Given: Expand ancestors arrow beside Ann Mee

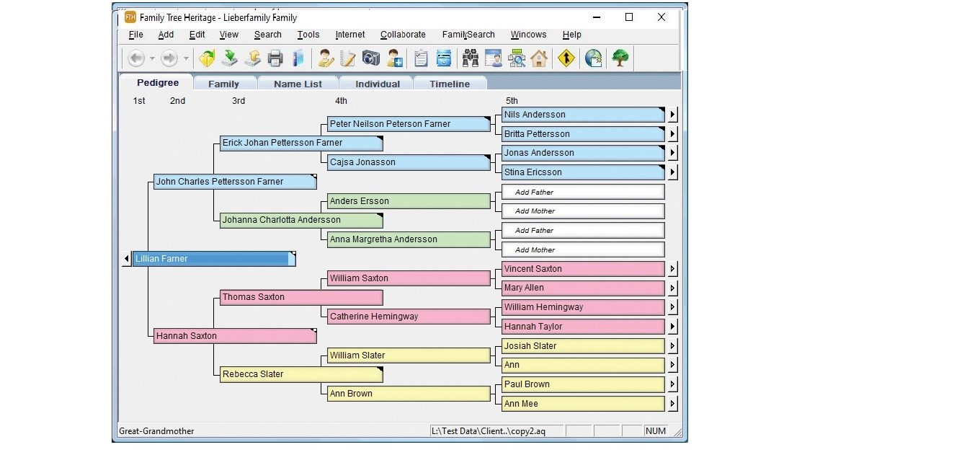Looking at the screenshot, I should tap(672, 404).
